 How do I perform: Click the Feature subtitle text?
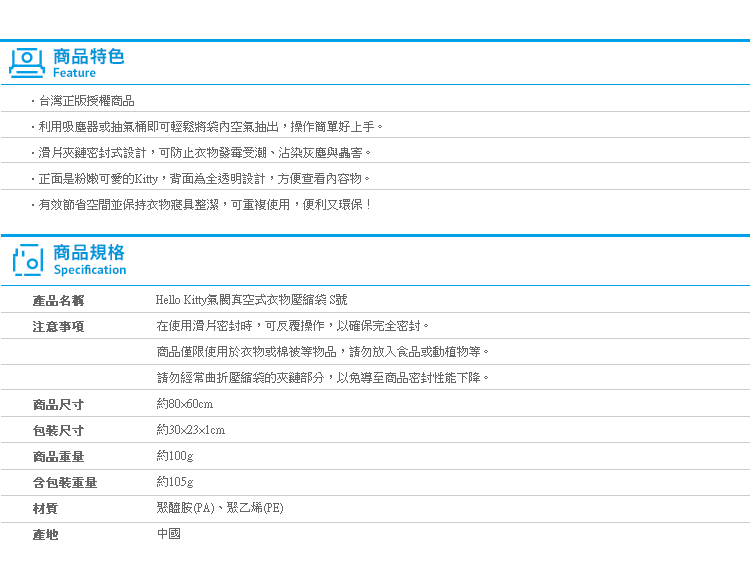tap(74, 73)
